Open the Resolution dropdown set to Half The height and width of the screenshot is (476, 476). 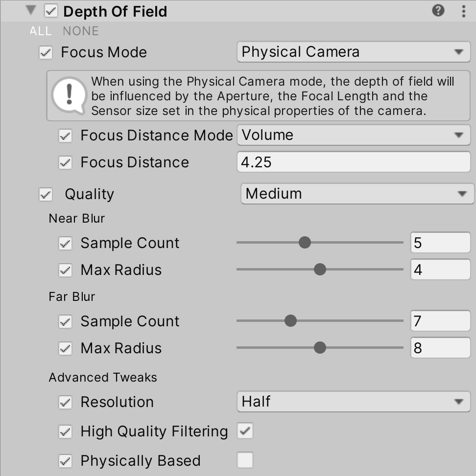[x=353, y=402]
